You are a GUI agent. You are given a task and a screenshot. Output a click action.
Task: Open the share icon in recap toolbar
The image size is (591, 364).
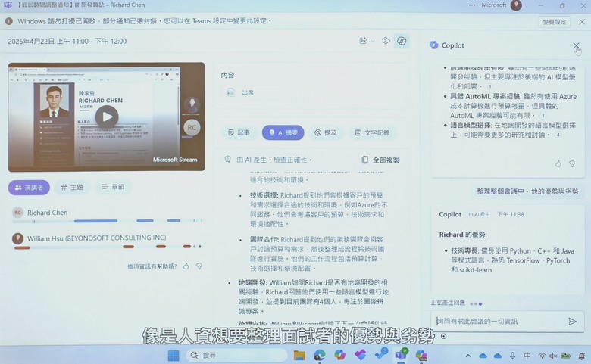pyautogui.click(x=364, y=41)
